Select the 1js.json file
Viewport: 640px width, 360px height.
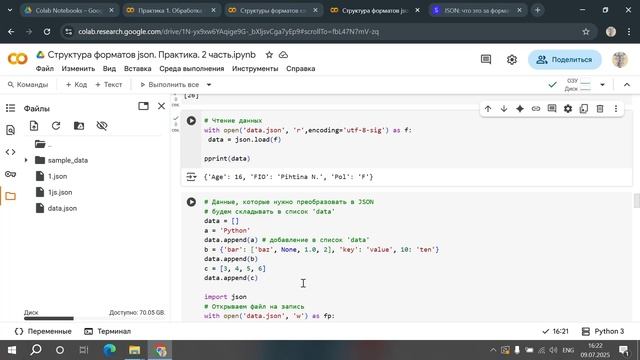click(60, 192)
